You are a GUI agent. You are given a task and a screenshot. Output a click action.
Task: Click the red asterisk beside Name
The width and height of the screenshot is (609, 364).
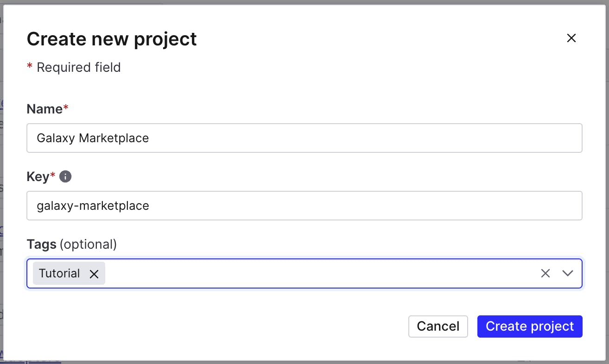tap(66, 108)
